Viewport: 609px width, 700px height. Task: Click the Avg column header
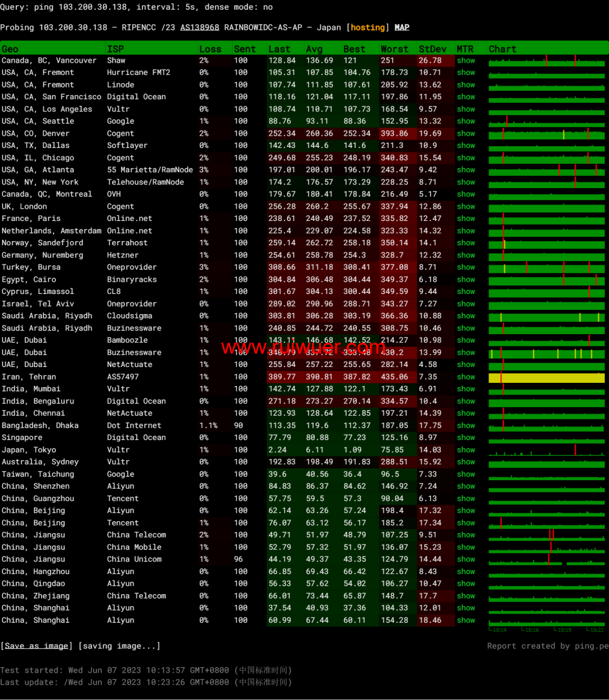[314, 49]
